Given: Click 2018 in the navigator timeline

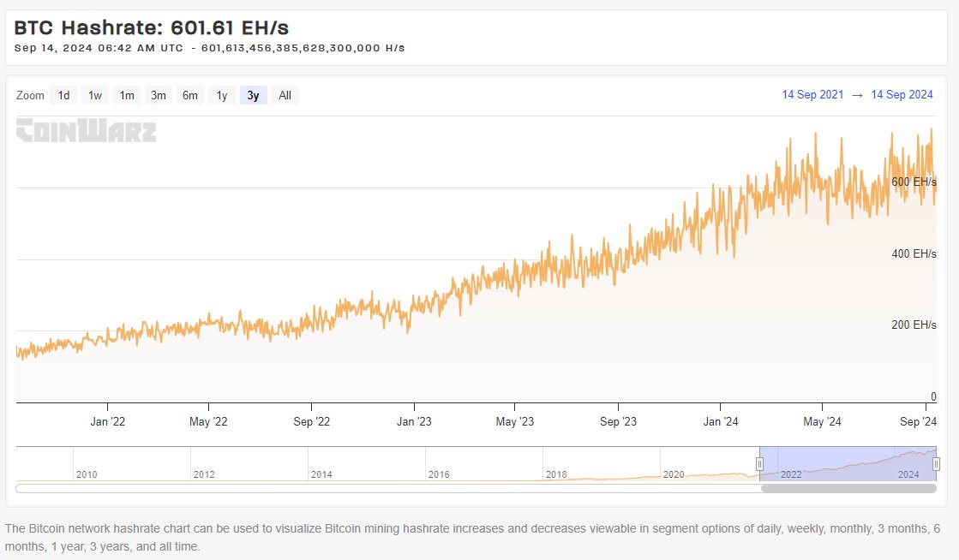Looking at the screenshot, I should click(x=556, y=474).
